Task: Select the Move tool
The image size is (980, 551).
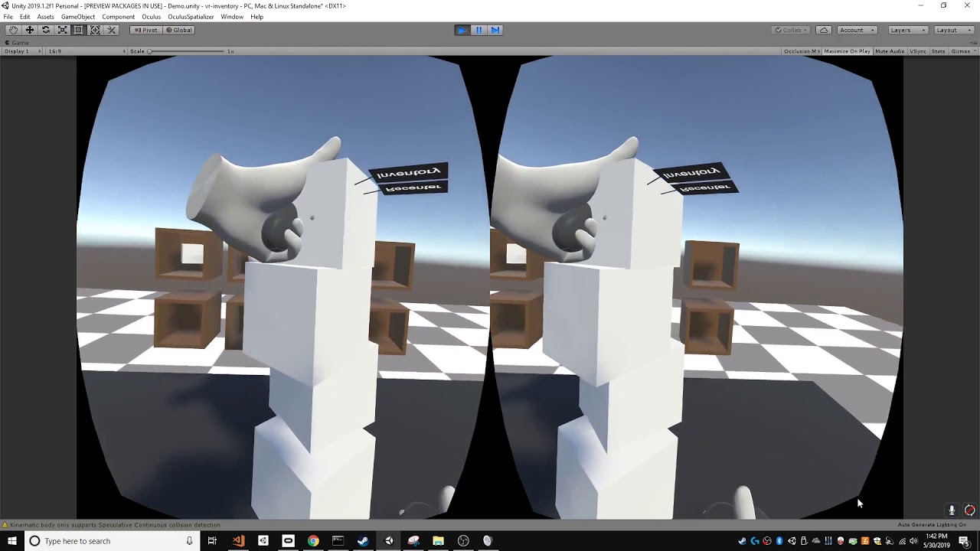Action: [29, 30]
